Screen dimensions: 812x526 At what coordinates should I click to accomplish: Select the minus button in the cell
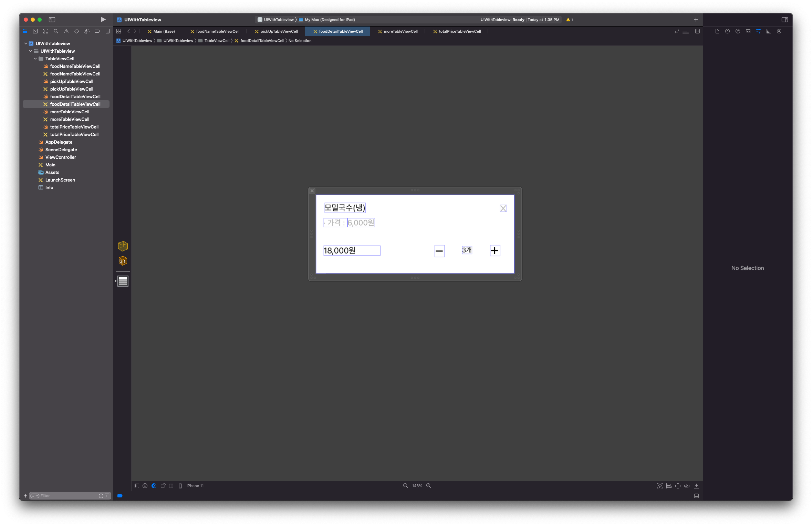[x=439, y=251]
